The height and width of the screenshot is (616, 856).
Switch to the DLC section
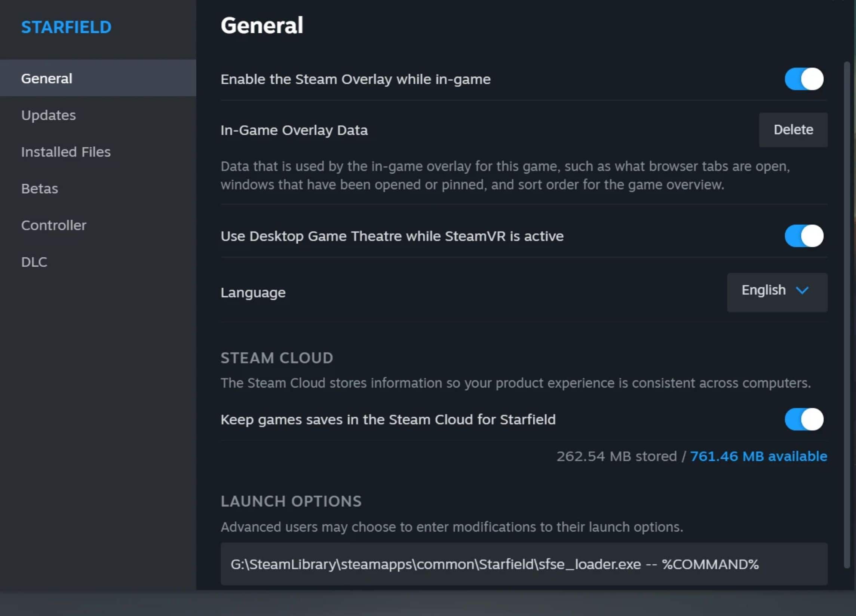coord(34,262)
